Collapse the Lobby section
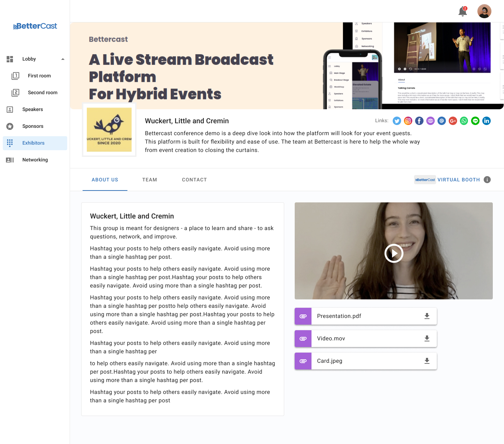Screen dimensions: 504x444 click(x=63, y=59)
